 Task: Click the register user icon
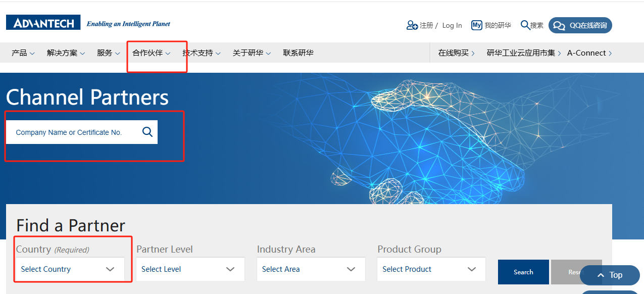(x=412, y=25)
